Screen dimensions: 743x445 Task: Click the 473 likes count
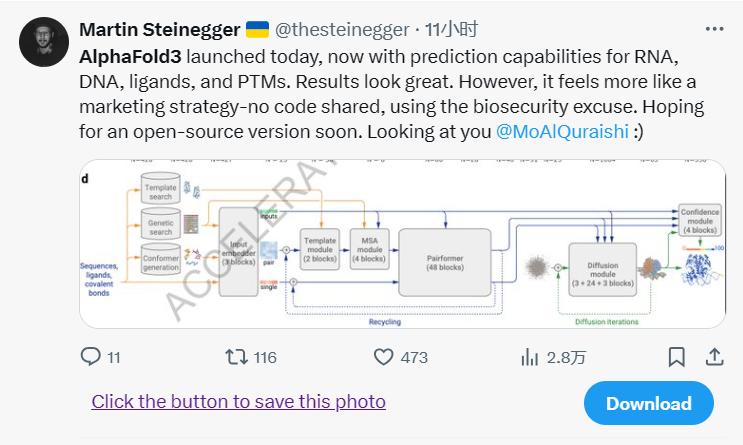(413, 357)
